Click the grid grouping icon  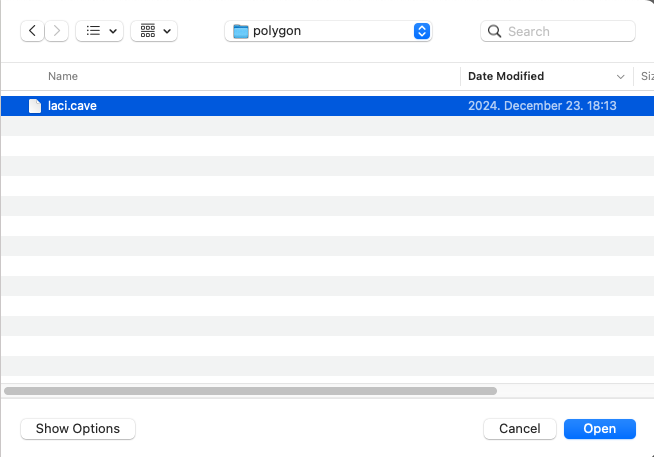[147, 31]
